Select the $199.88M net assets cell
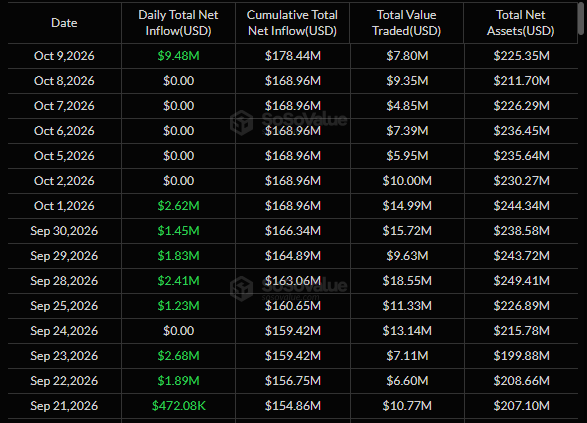Viewport: 587px width, 423px height. pyautogui.click(x=521, y=356)
